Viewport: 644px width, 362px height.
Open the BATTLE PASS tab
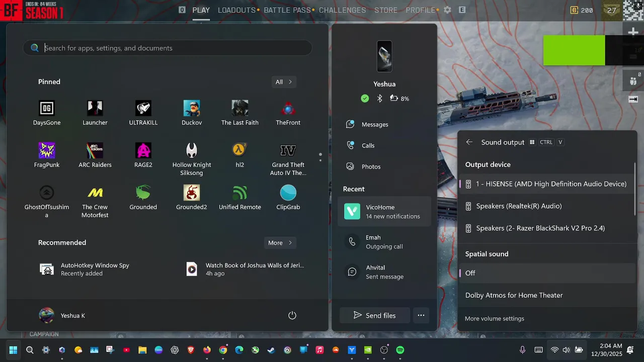click(x=287, y=10)
